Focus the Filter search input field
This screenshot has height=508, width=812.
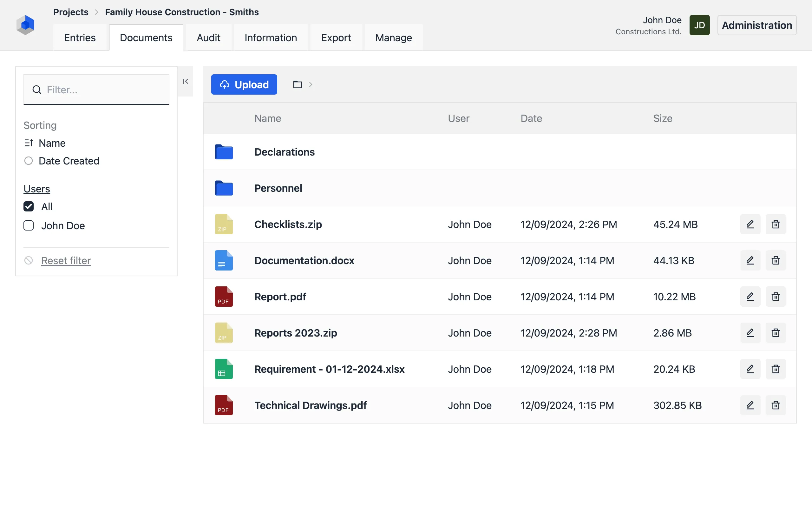pyautogui.click(x=96, y=90)
